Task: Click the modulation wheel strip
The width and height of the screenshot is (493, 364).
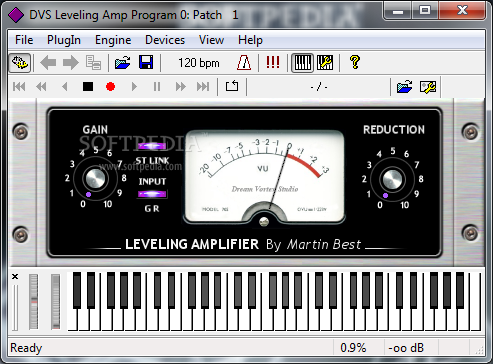Action: point(56,302)
